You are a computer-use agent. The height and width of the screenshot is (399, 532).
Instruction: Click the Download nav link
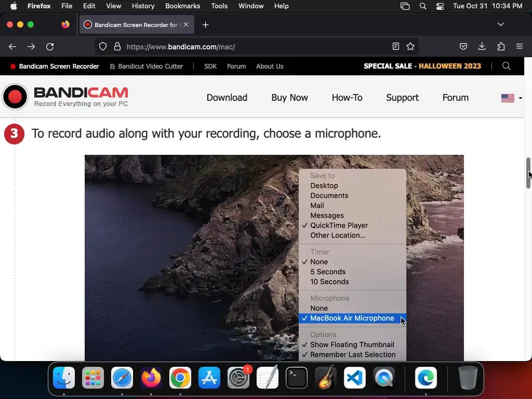227,98
